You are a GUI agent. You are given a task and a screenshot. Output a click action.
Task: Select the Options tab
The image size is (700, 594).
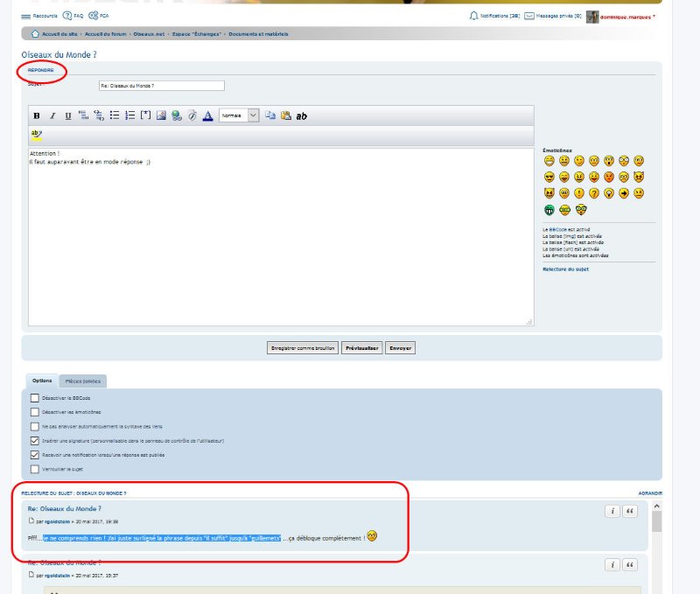coord(41,381)
